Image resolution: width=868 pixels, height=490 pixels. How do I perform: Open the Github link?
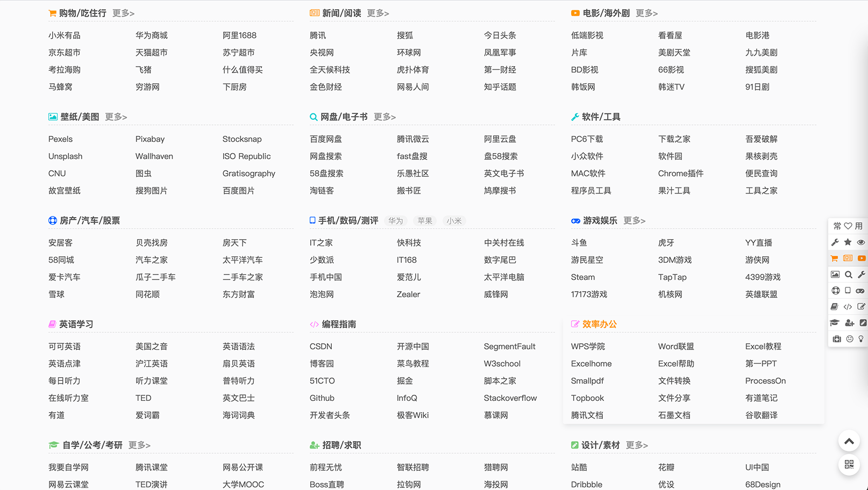(x=322, y=398)
